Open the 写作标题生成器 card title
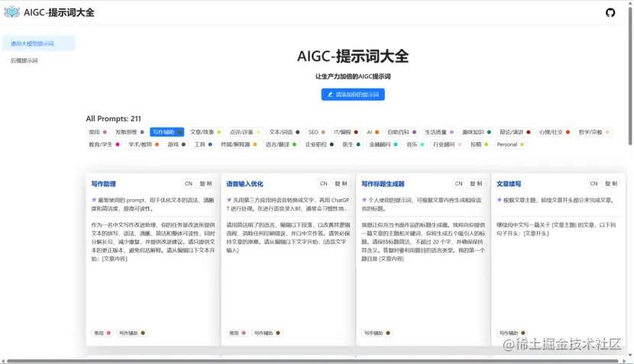This screenshot has height=364, width=634. 383,184
